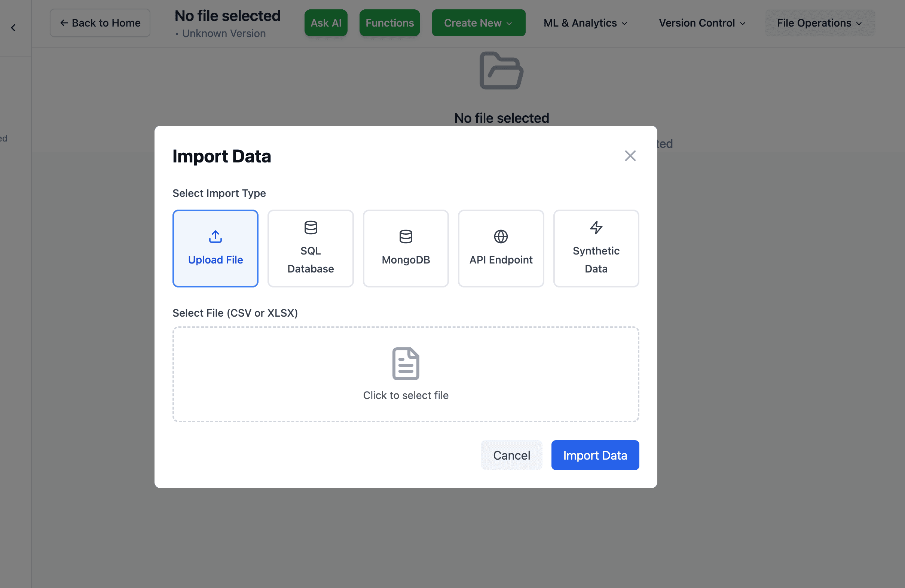The height and width of the screenshot is (588, 905).
Task: Dismiss the dialog with the X
Action: (630, 156)
